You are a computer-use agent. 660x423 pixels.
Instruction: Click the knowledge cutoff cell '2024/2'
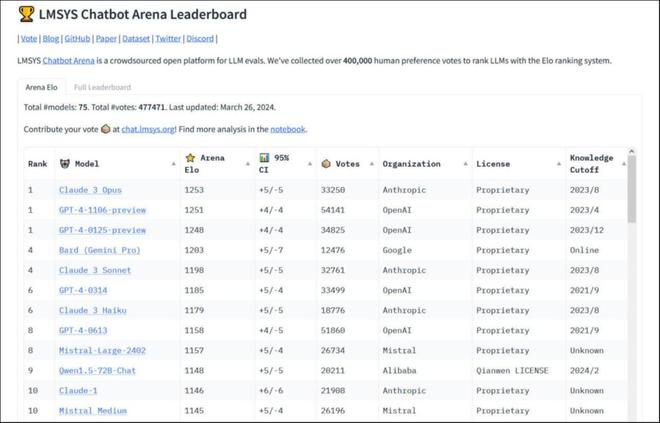584,370
